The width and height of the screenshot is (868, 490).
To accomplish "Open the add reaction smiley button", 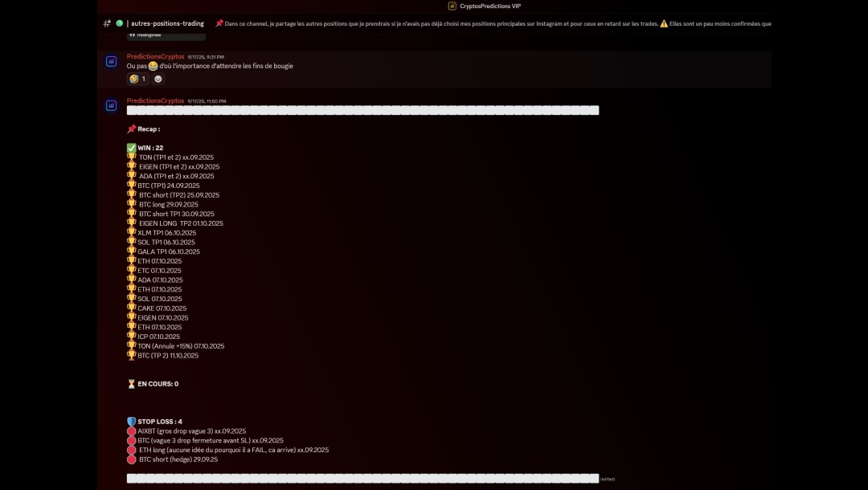I will (x=158, y=79).
